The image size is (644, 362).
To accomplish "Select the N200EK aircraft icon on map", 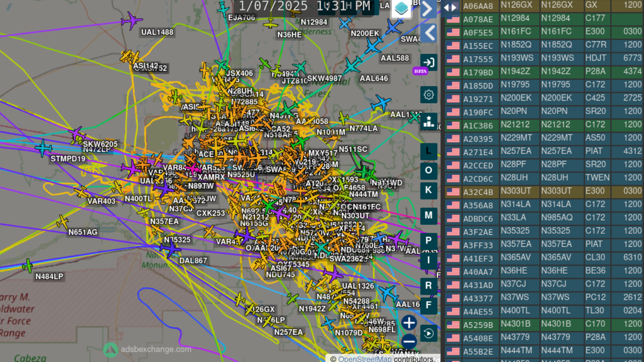I will click(345, 23).
